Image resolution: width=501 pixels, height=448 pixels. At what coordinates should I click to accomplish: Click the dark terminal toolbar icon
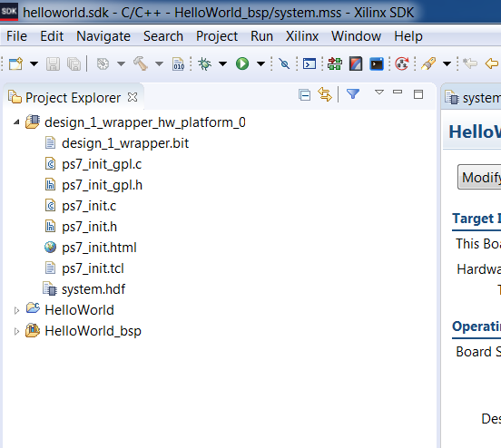[377, 63]
